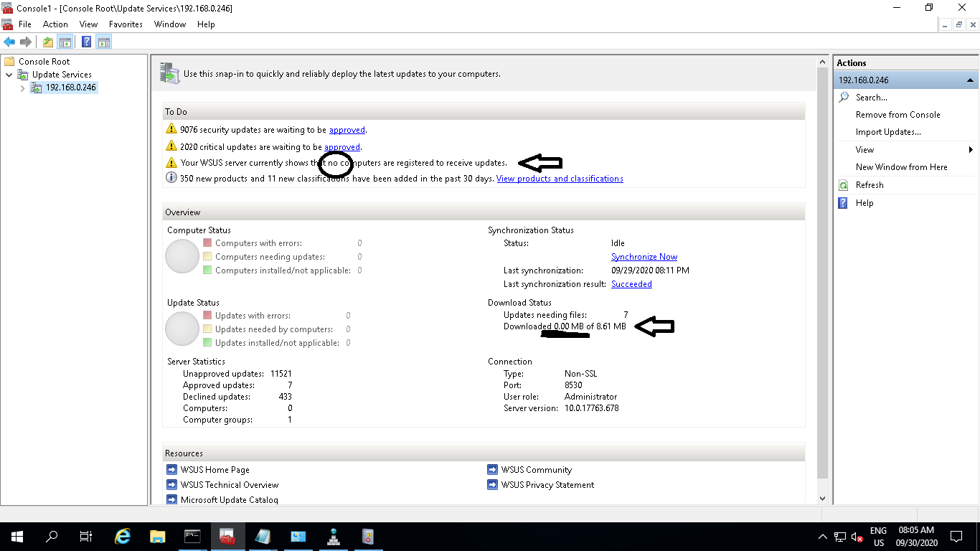Go back with the blue Back arrow
The image size is (980, 551).
click(9, 42)
